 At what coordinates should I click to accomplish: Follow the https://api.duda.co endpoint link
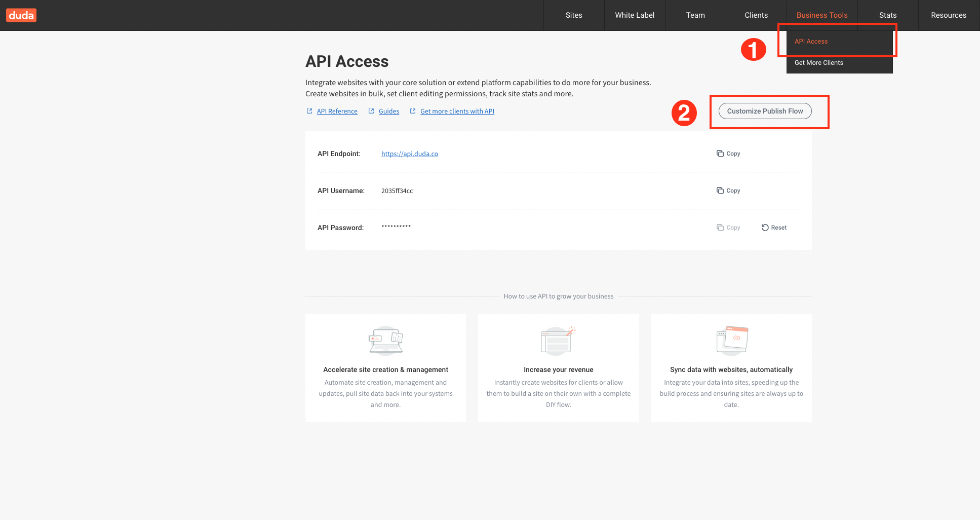click(410, 154)
